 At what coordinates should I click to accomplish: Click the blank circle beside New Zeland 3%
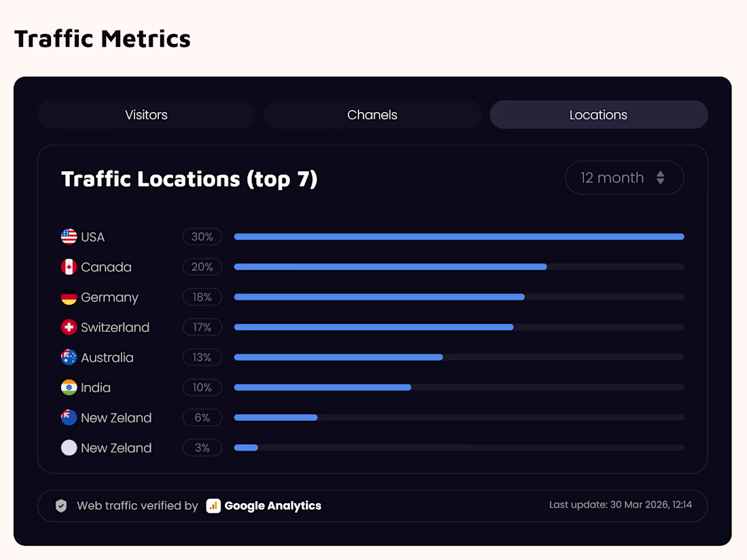point(69,447)
